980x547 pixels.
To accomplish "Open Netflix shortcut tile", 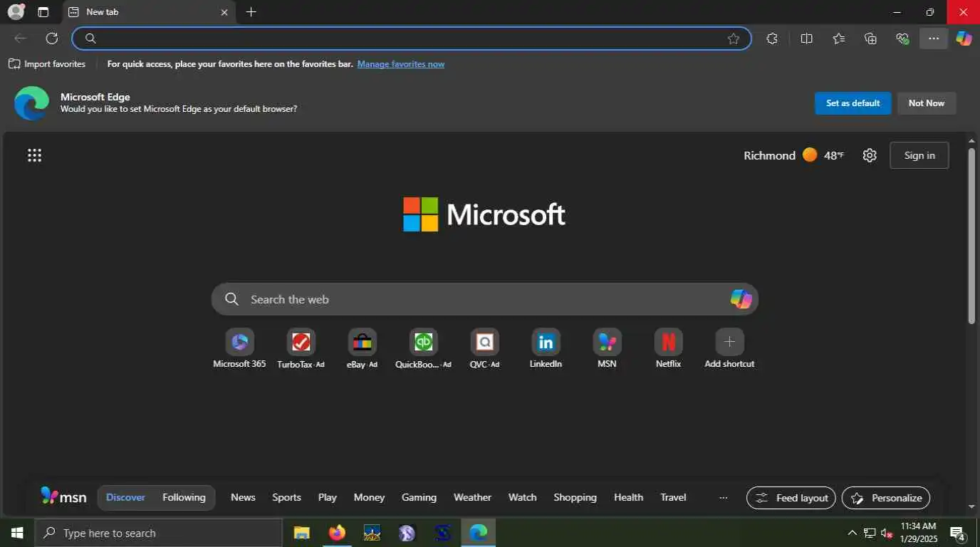I will [668, 349].
